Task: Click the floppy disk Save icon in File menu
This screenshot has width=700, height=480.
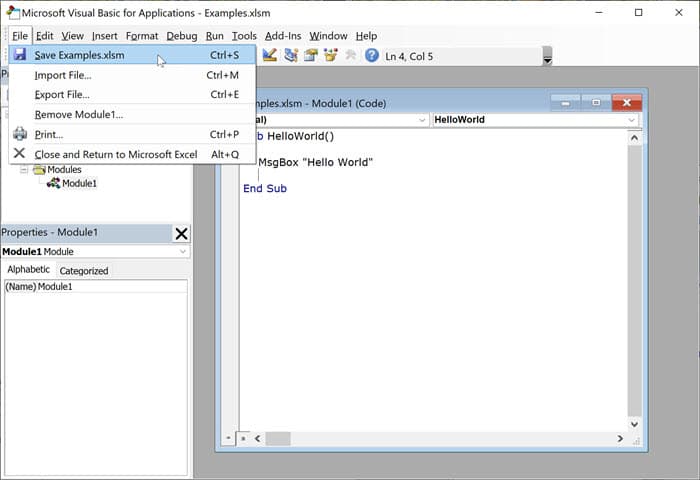Action: [20, 54]
